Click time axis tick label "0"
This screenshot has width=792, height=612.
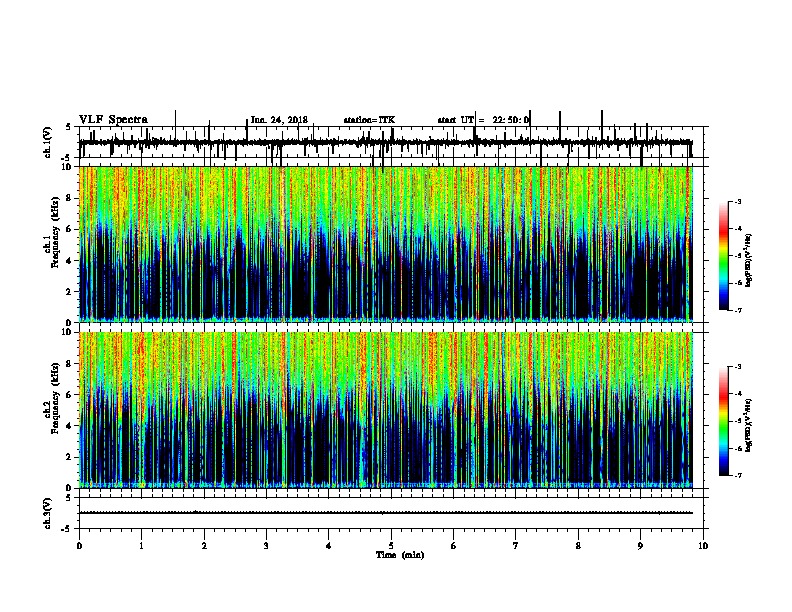tap(79, 546)
